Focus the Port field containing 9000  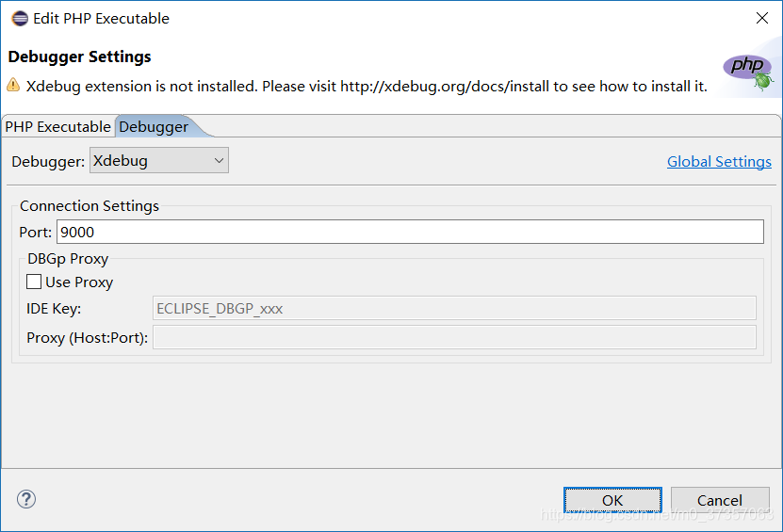point(410,232)
